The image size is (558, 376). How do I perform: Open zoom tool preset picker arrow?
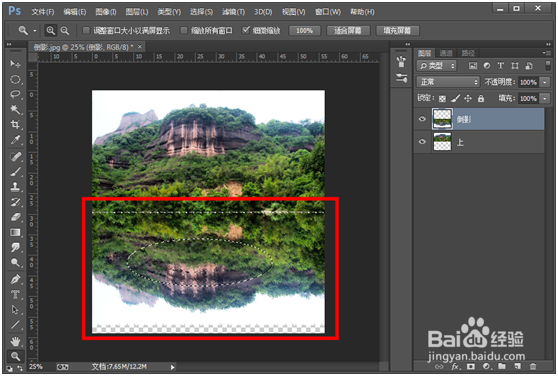click(35, 31)
